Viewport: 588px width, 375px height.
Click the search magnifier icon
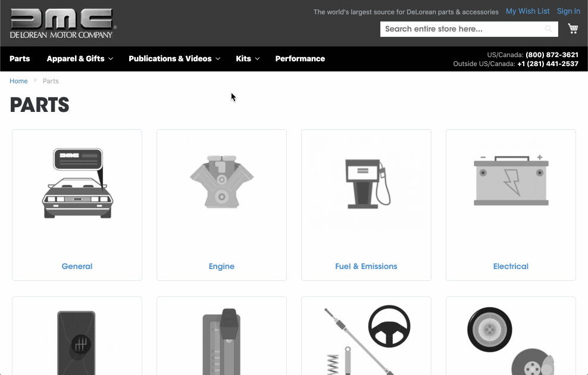(x=548, y=29)
